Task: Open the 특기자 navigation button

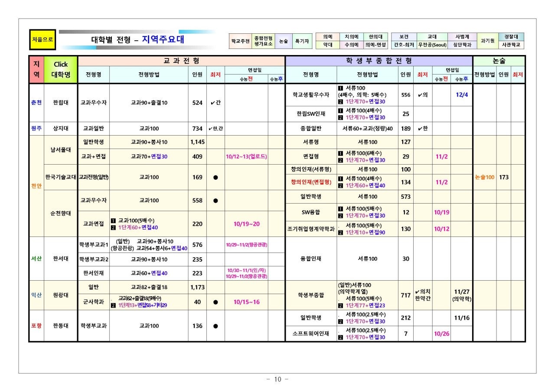Action: [302, 41]
